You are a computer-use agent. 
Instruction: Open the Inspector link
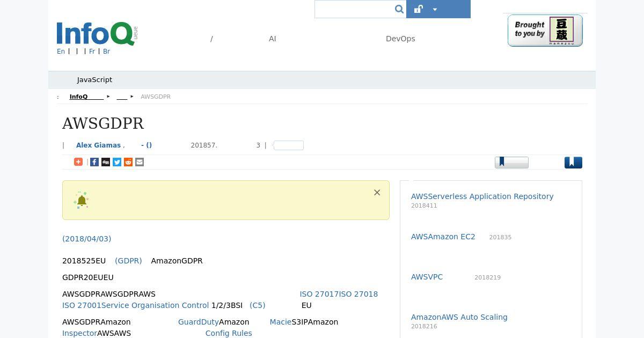coord(79,333)
